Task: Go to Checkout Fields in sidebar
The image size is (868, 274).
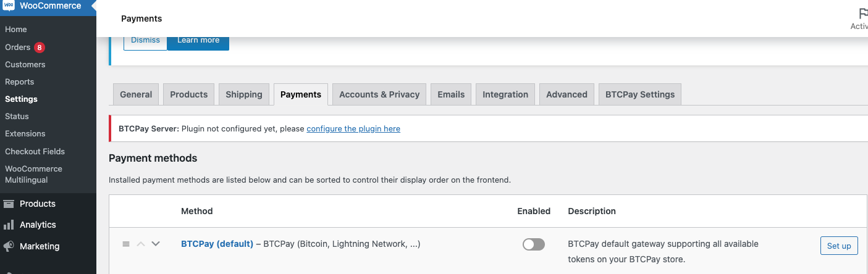Action: click(35, 151)
